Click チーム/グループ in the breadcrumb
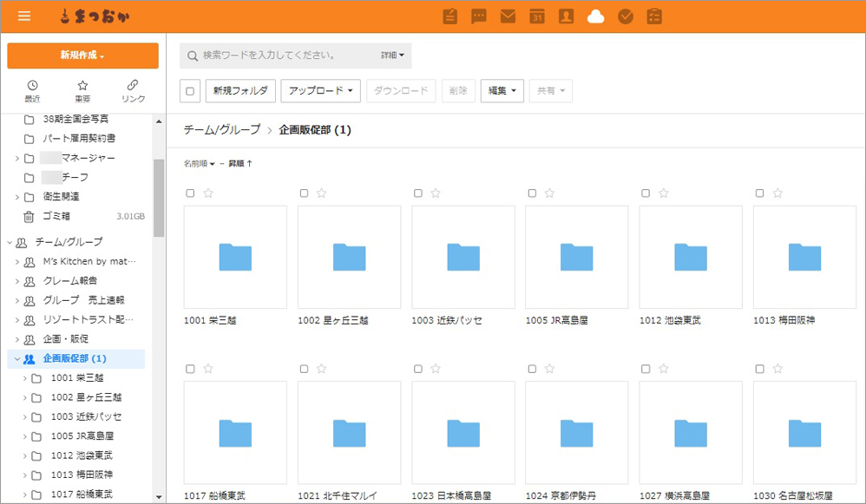 tap(221, 130)
